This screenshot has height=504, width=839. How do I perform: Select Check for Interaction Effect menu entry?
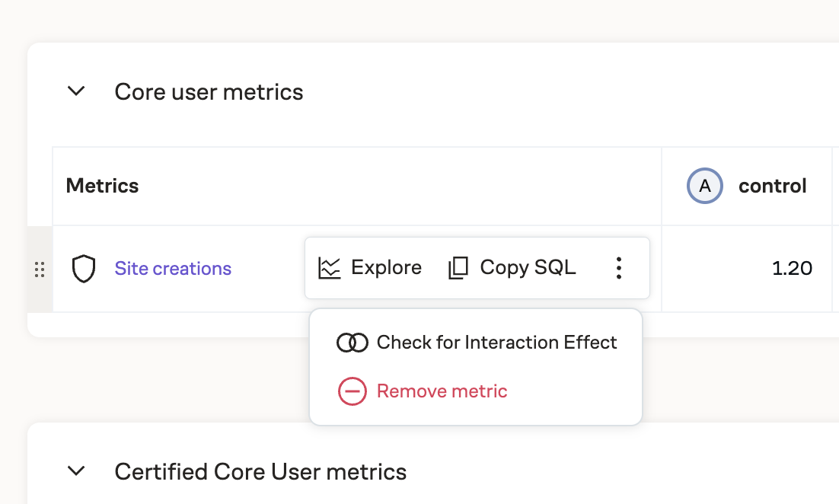pos(496,343)
